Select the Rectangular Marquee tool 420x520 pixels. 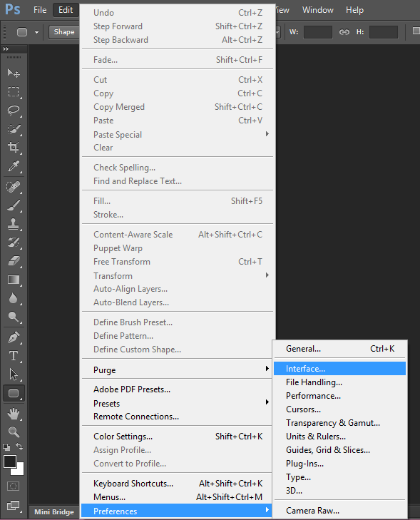tap(14, 91)
